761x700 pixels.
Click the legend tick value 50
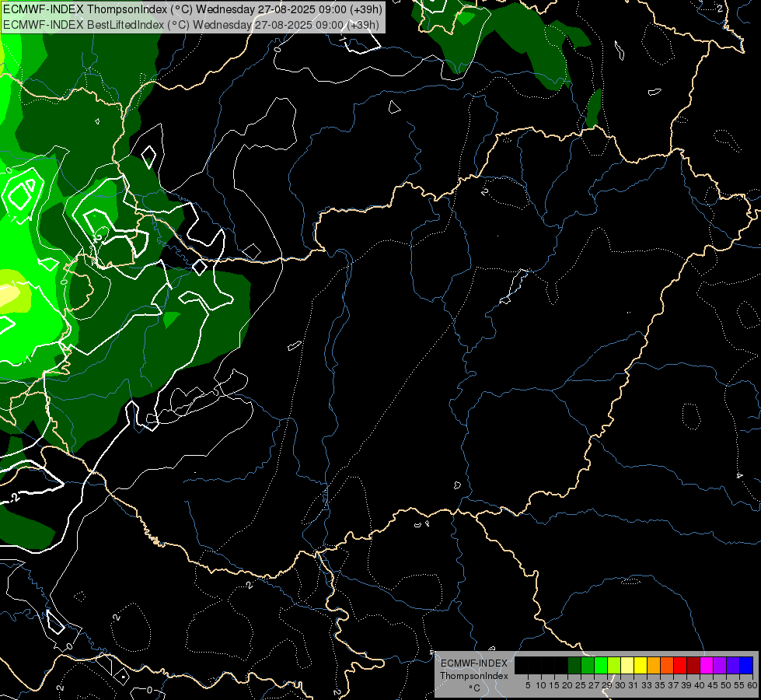point(725,685)
